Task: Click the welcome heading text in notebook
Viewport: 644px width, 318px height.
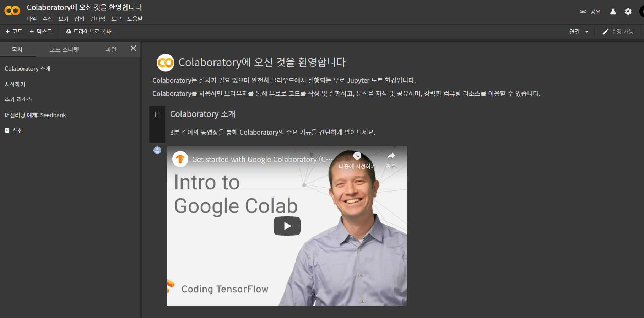Action: 262,62
